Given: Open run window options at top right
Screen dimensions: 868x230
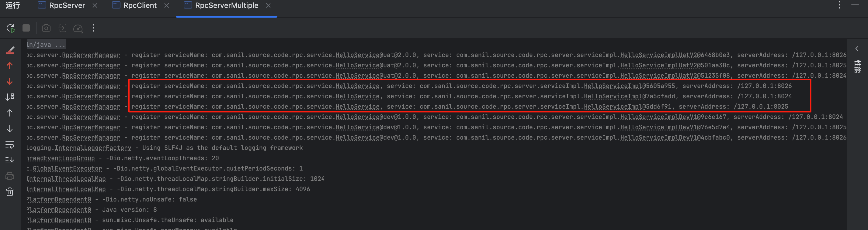Looking at the screenshot, I should (839, 5).
